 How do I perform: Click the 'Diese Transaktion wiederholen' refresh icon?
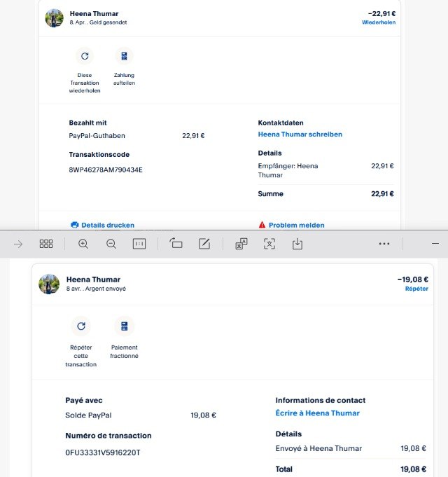coord(85,56)
